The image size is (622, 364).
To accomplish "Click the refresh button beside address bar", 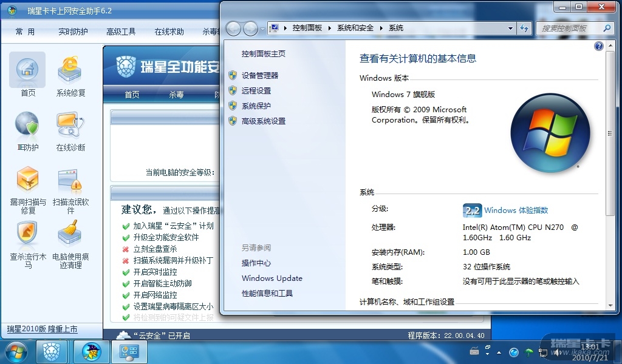I will (x=524, y=28).
